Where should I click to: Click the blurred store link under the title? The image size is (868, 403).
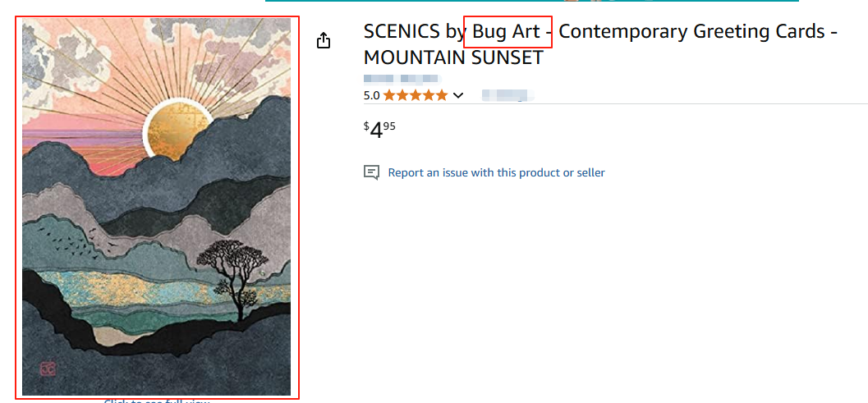pos(402,79)
